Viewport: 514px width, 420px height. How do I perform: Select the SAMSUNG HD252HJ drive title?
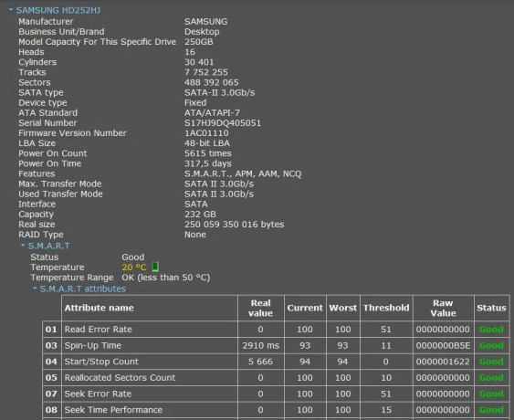coord(58,10)
